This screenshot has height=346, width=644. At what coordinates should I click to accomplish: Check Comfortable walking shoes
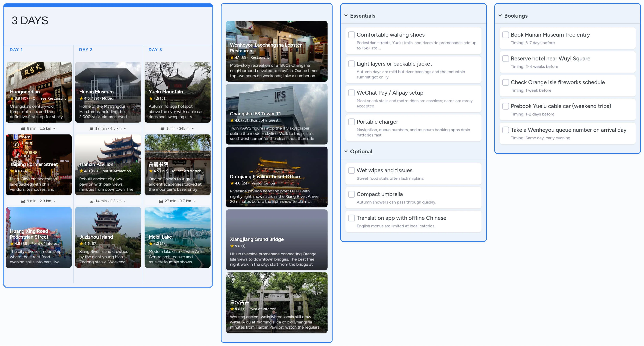click(x=351, y=35)
